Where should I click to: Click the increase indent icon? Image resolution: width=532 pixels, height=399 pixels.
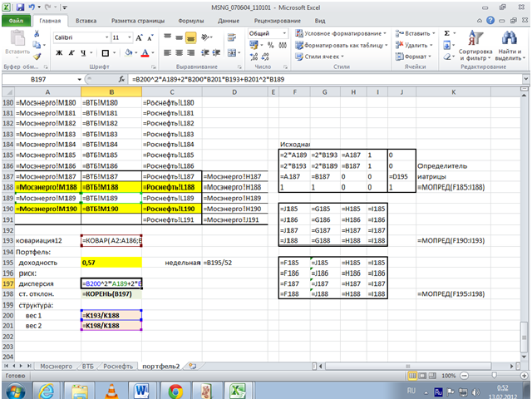(216, 52)
